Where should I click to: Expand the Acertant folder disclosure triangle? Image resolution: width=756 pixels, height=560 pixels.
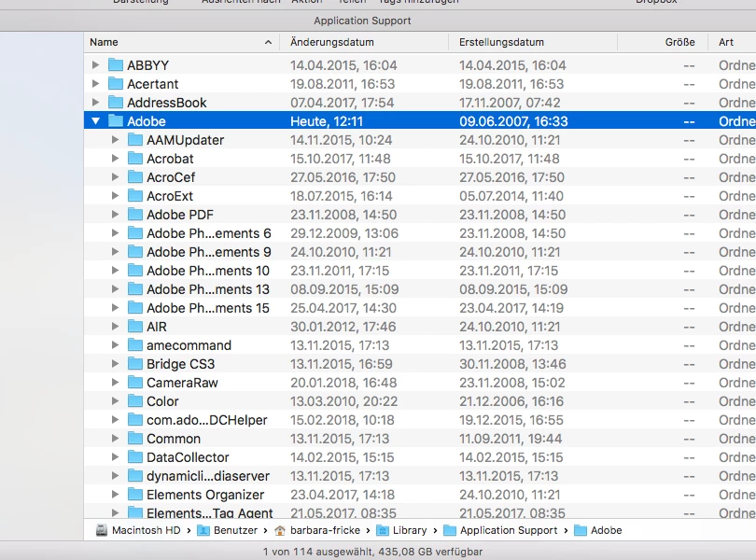click(95, 84)
